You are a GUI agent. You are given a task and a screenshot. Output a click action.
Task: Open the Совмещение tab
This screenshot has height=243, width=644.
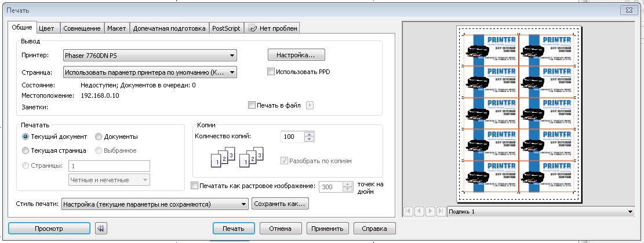[82, 28]
